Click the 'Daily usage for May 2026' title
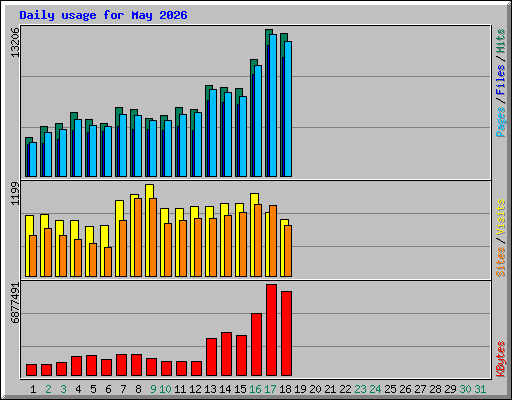The height and width of the screenshot is (400, 512). click(103, 15)
